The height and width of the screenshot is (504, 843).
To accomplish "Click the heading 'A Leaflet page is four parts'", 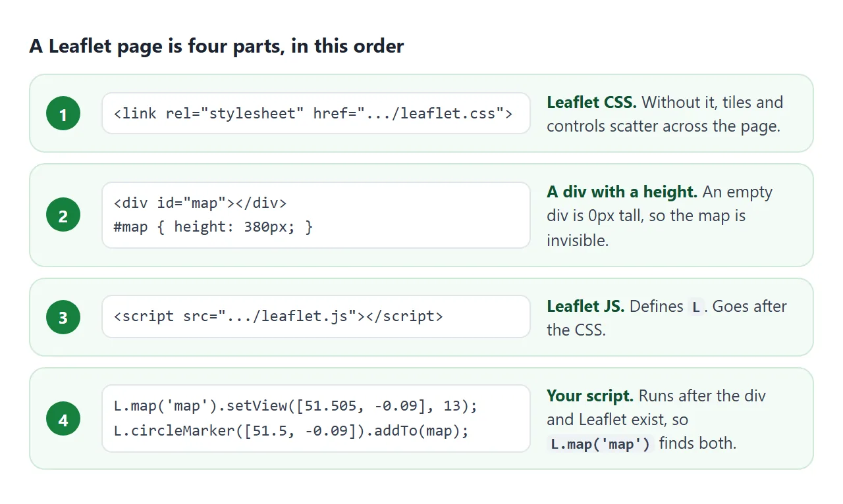I will (x=217, y=47).
